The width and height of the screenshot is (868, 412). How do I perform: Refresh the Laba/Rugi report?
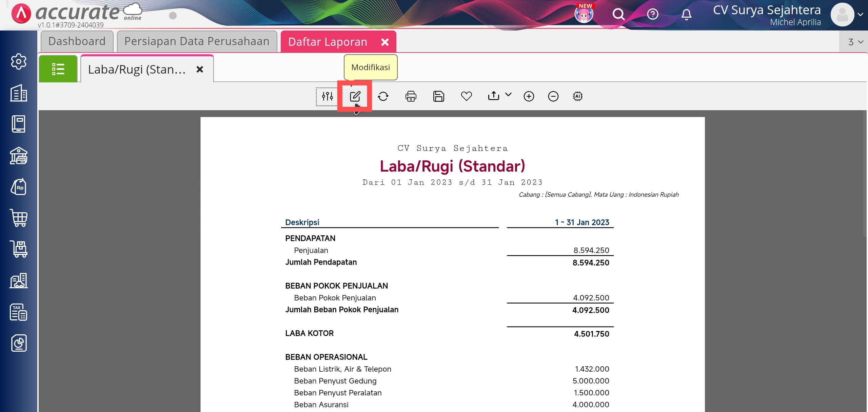(x=383, y=97)
